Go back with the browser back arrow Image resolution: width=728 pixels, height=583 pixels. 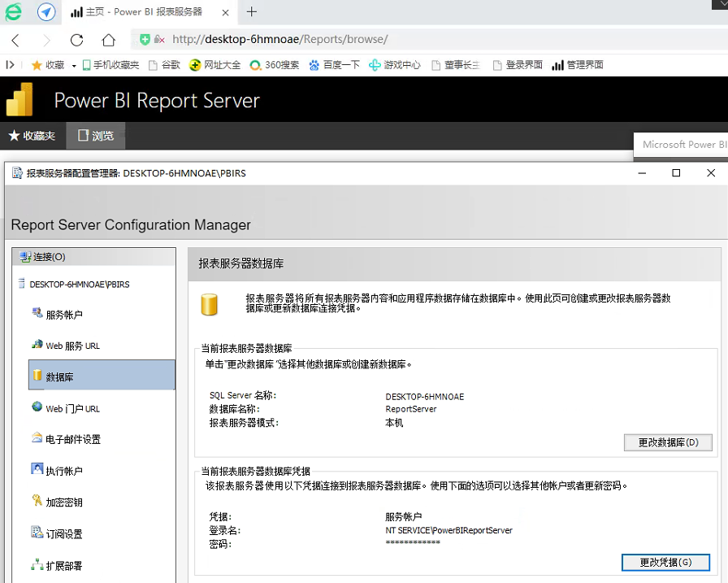(x=15, y=41)
